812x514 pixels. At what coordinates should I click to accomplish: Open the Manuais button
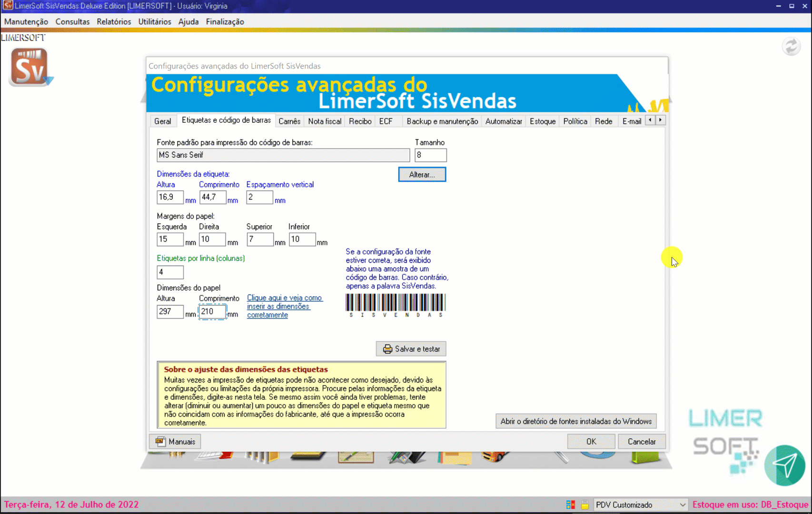[x=175, y=442]
